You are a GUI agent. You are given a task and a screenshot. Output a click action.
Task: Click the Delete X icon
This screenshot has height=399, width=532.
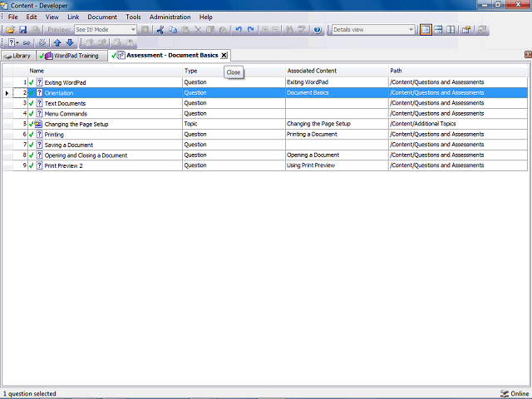tap(198, 30)
